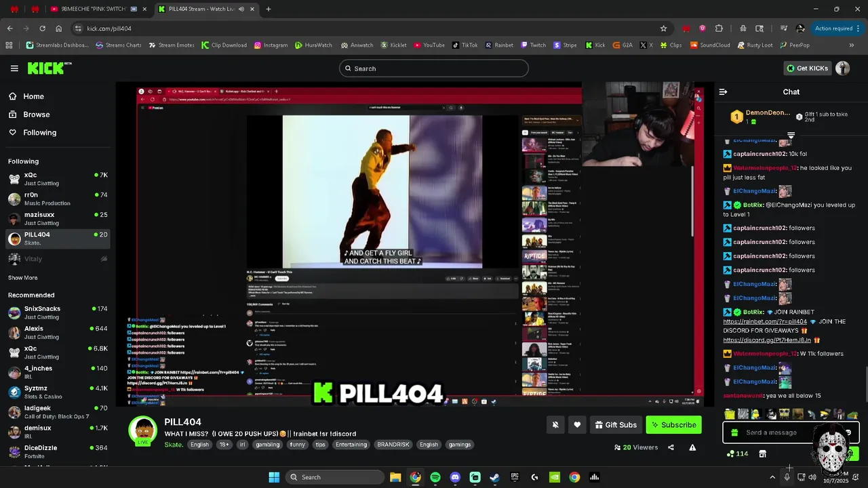Show hidden system tray icons chevron
The image size is (868, 488).
[x=772, y=477]
